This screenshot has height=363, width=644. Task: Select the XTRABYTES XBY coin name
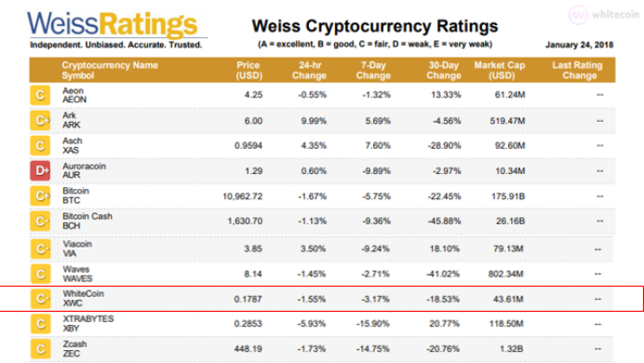tap(87, 324)
